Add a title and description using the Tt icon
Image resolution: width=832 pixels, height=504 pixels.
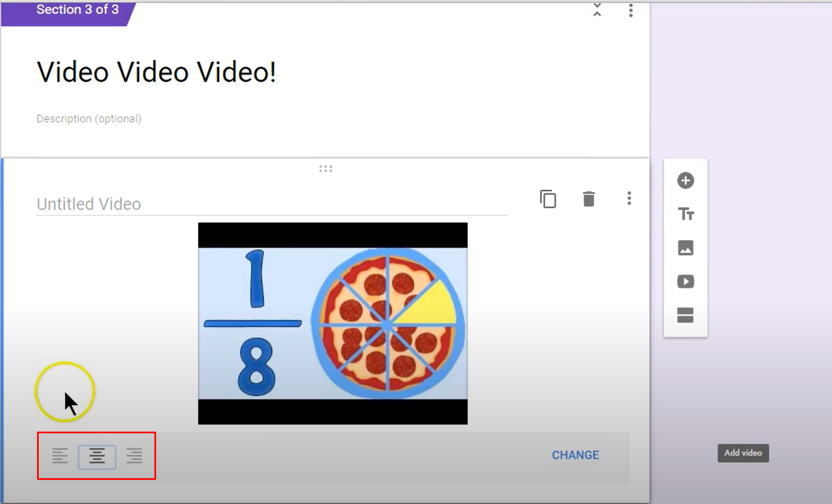685,214
